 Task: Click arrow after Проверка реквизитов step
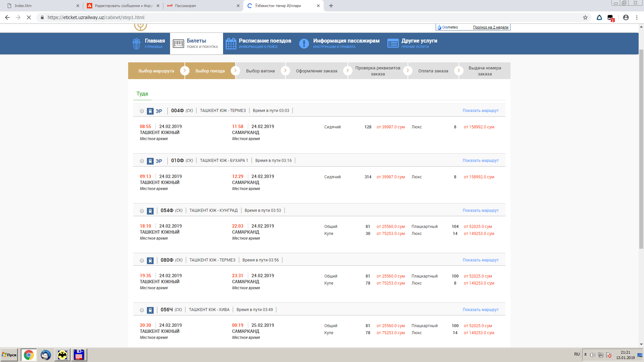[x=408, y=70]
